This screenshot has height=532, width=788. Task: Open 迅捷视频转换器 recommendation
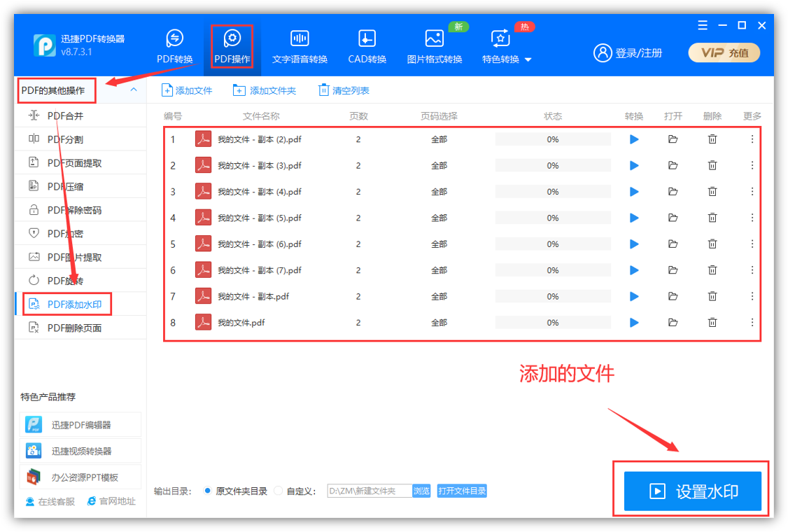[80, 451]
